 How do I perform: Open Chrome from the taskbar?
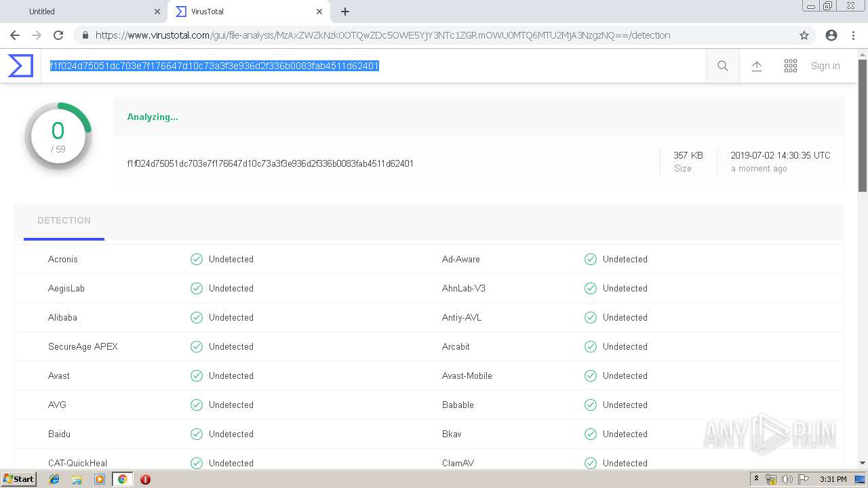pos(122,479)
